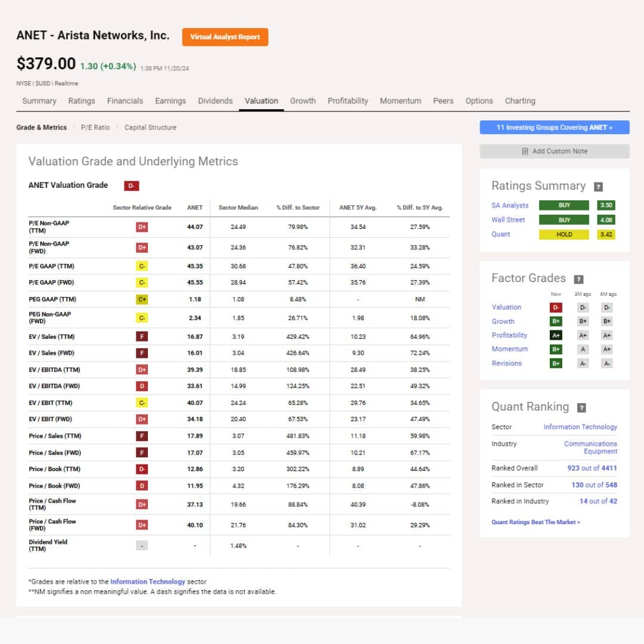Click the Revisions current B+ factor grade badge
The width and height of the screenshot is (644, 644).
[x=556, y=363]
